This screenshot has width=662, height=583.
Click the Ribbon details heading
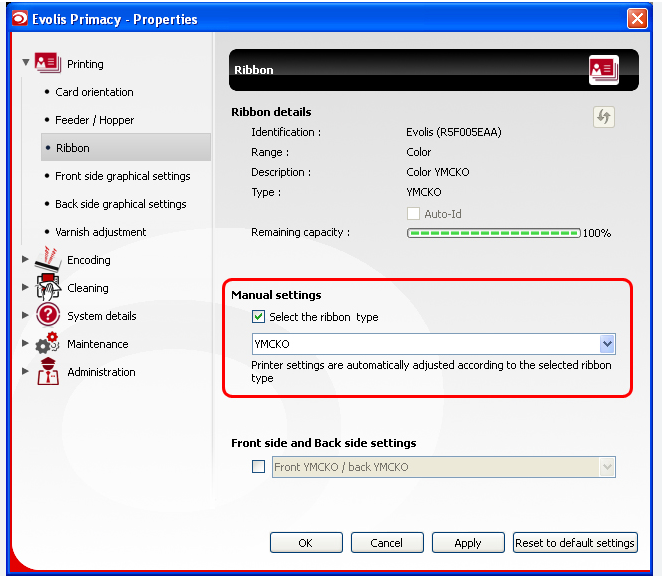(271, 112)
